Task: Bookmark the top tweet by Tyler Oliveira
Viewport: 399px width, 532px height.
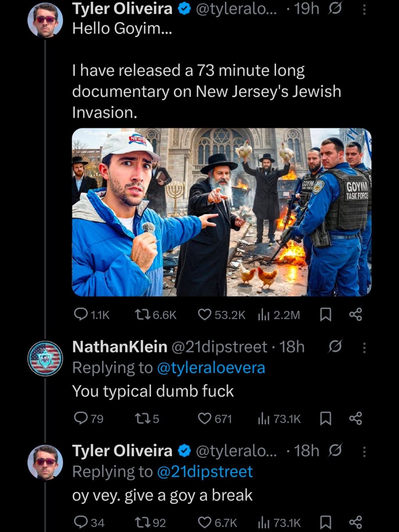Action: tap(325, 314)
